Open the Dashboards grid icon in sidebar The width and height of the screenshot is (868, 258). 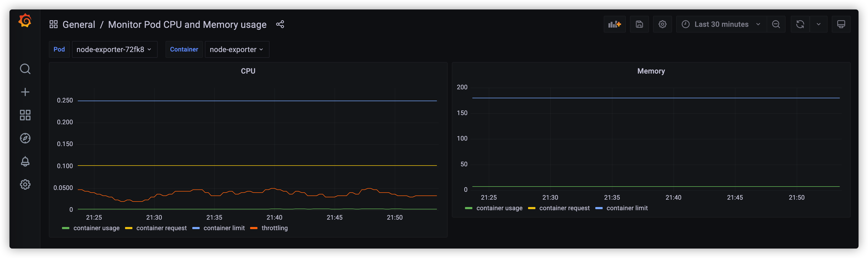click(x=25, y=115)
